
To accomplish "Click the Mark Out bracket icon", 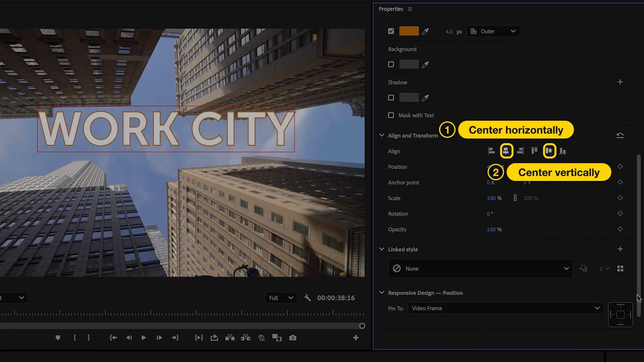I will coord(89,338).
